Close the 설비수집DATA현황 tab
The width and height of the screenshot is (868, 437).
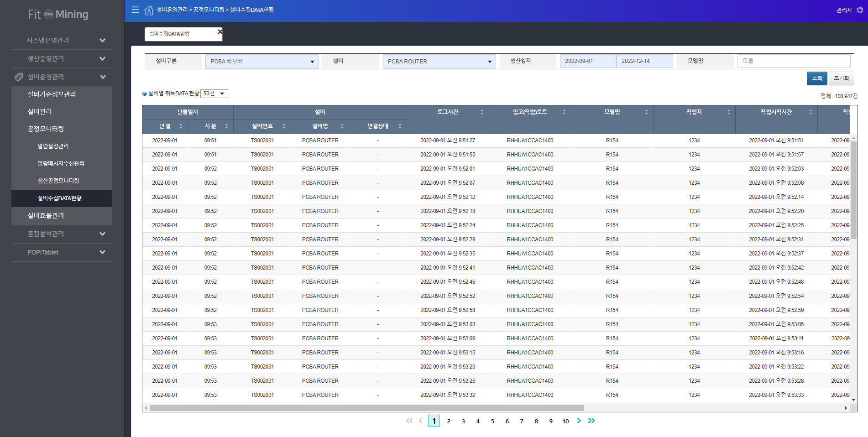click(x=220, y=31)
